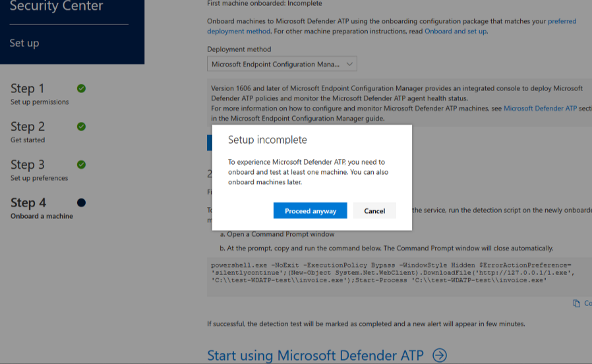This screenshot has width=592, height=364.
Task: Click the Setup incomplete dialog title
Action: click(267, 140)
